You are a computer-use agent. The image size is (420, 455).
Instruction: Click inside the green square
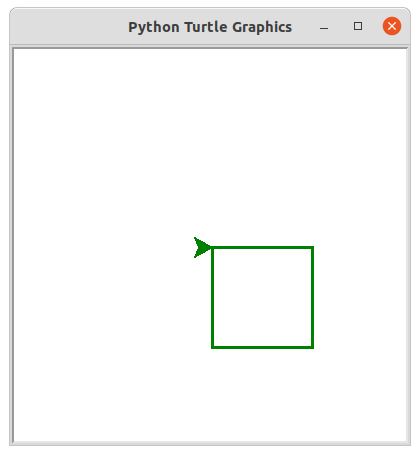[x=262, y=298]
